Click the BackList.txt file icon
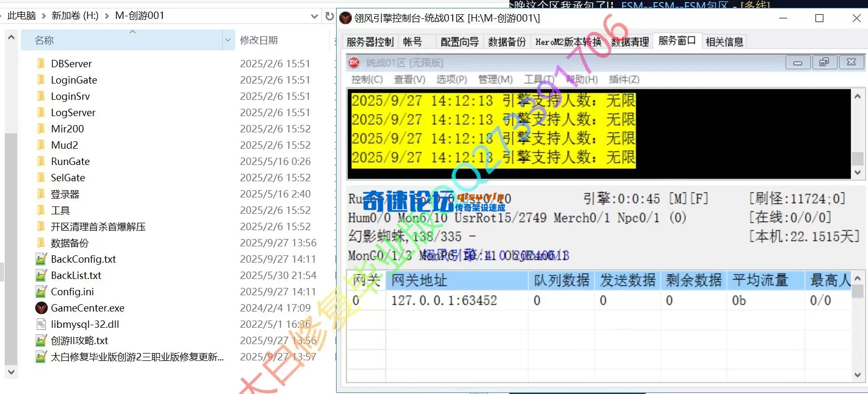This screenshot has width=868, height=394. pyautogui.click(x=41, y=275)
